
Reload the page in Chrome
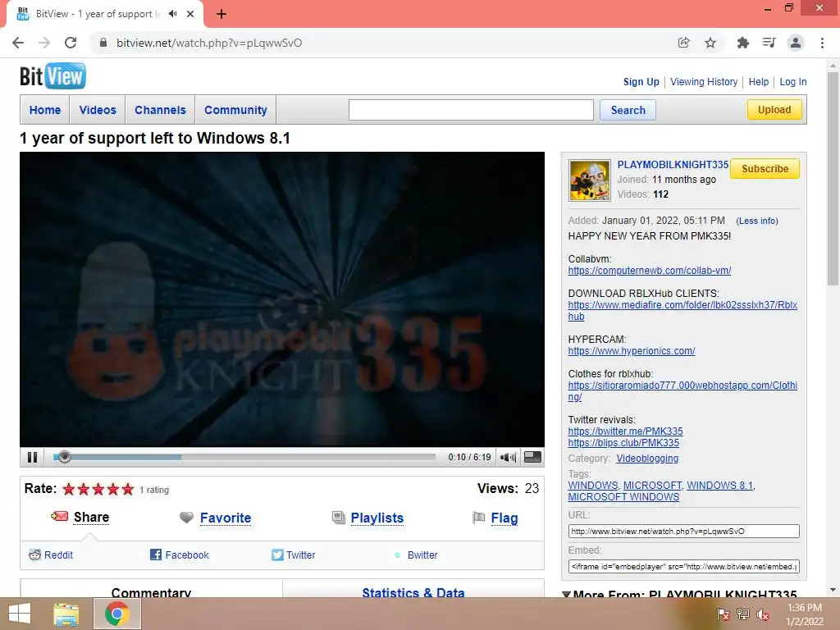click(x=71, y=43)
